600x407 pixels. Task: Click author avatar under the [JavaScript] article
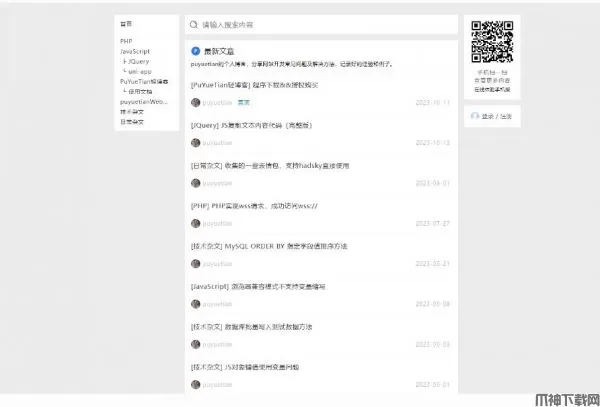[x=196, y=304]
